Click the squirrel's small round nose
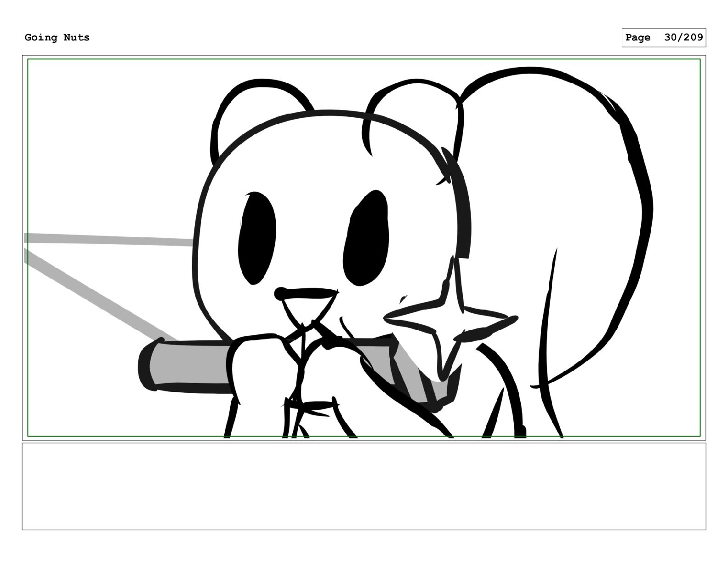The image size is (728, 563). tap(280, 293)
